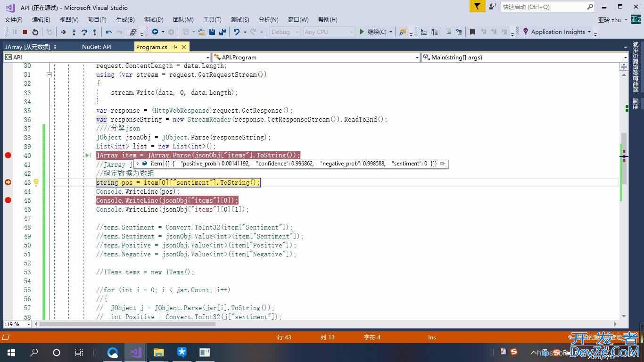Click the Step Out icon
Viewport: 644px width, 362px height.
(x=95, y=32)
